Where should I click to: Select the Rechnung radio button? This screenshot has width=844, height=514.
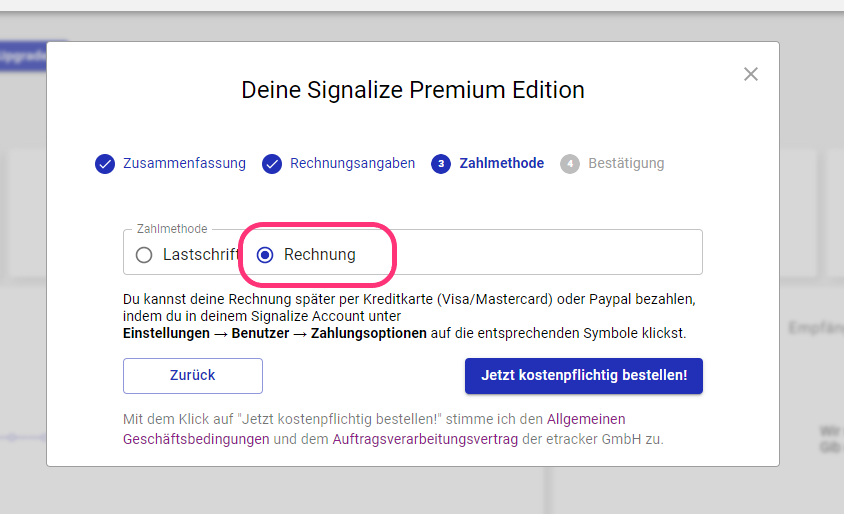[265, 255]
